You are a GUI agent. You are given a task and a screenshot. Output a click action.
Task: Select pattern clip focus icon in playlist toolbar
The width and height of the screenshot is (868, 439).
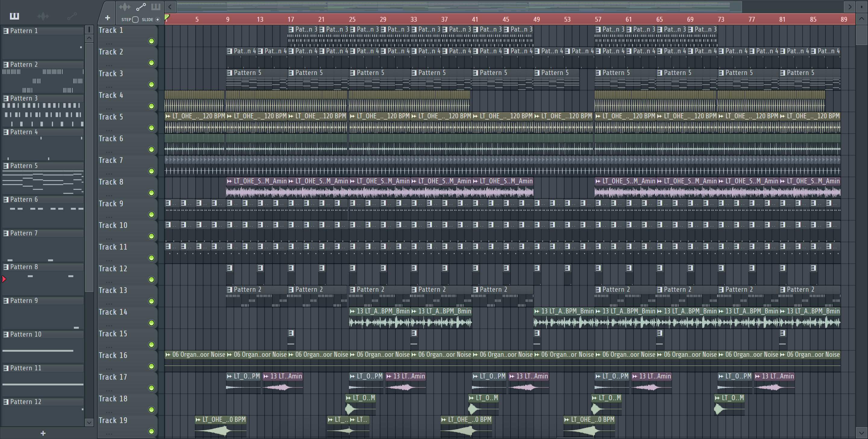(156, 7)
